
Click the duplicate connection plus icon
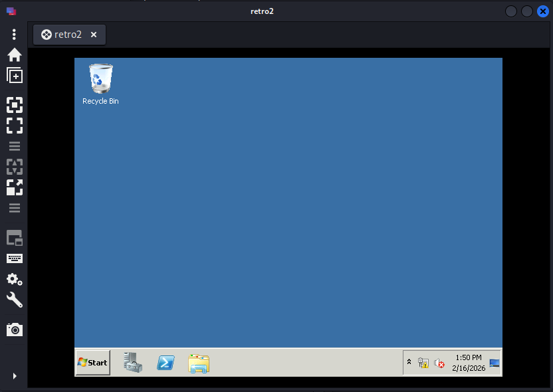point(14,76)
